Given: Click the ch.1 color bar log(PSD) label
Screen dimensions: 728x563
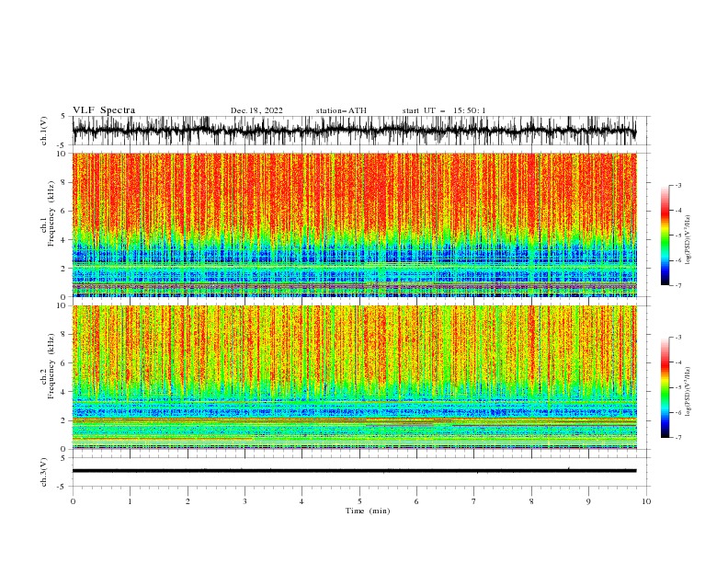Looking at the screenshot, I should point(688,240).
